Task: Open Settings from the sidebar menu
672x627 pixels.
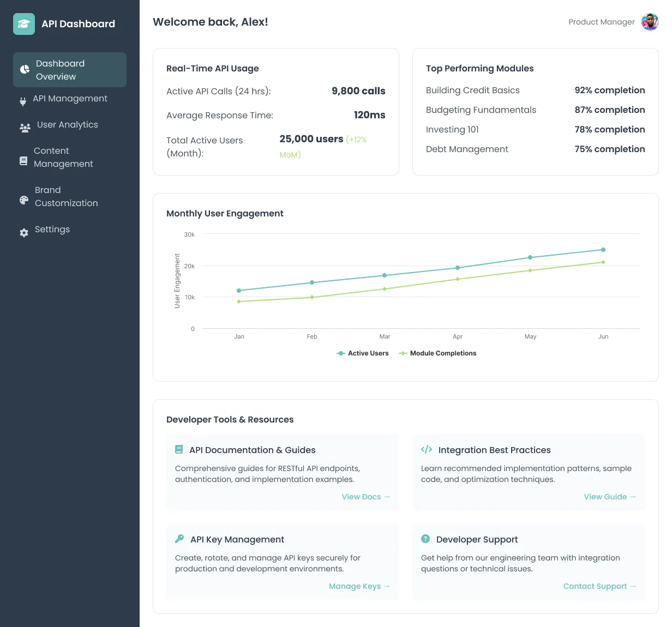Action: pos(52,230)
